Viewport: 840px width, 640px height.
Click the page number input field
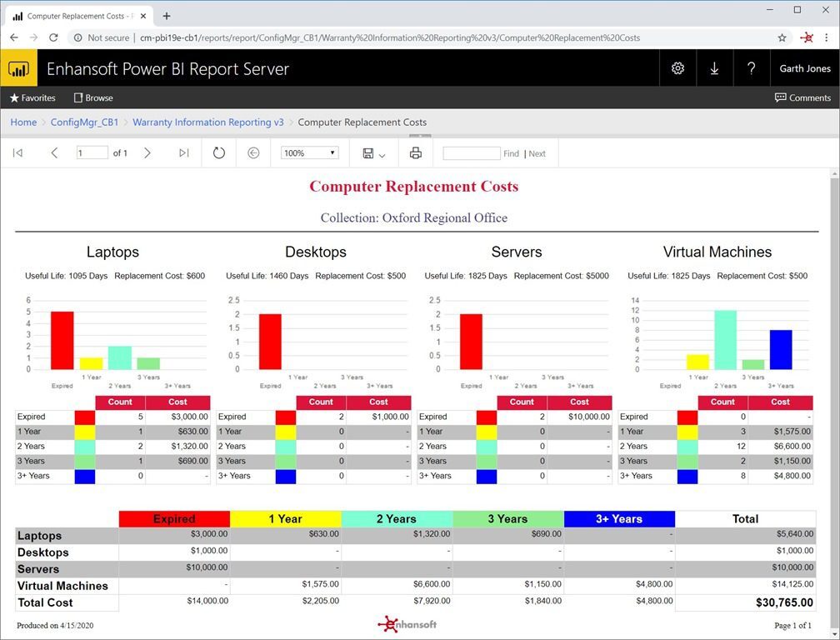pyautogui.click(x=92, y=152)
